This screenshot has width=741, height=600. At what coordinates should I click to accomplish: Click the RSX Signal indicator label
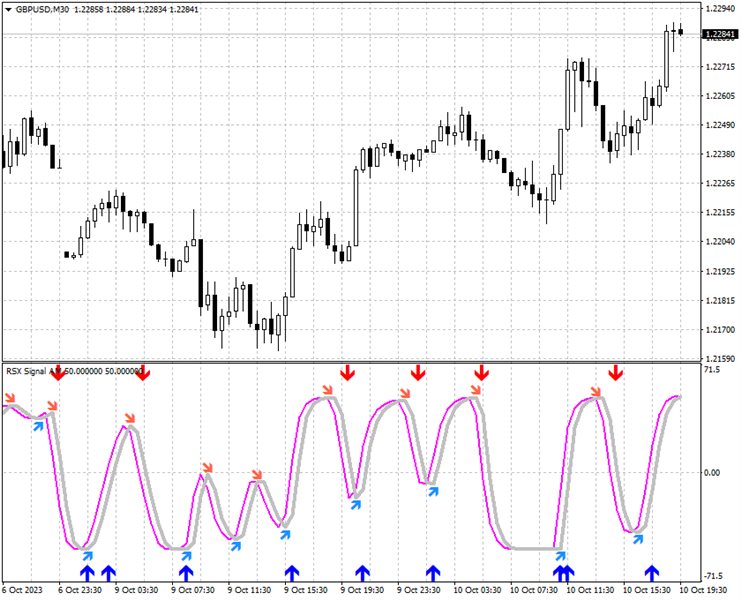[x=26, y=371]
